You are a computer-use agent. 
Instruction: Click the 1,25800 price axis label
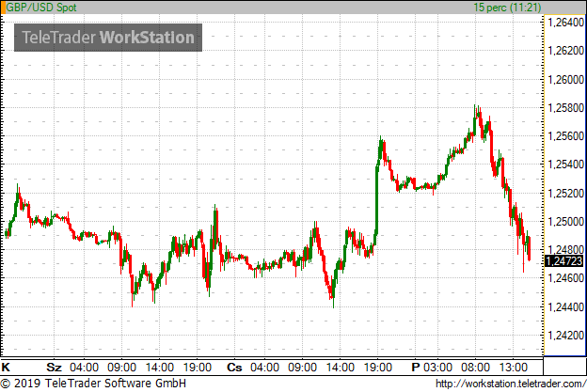pos(565,108)
